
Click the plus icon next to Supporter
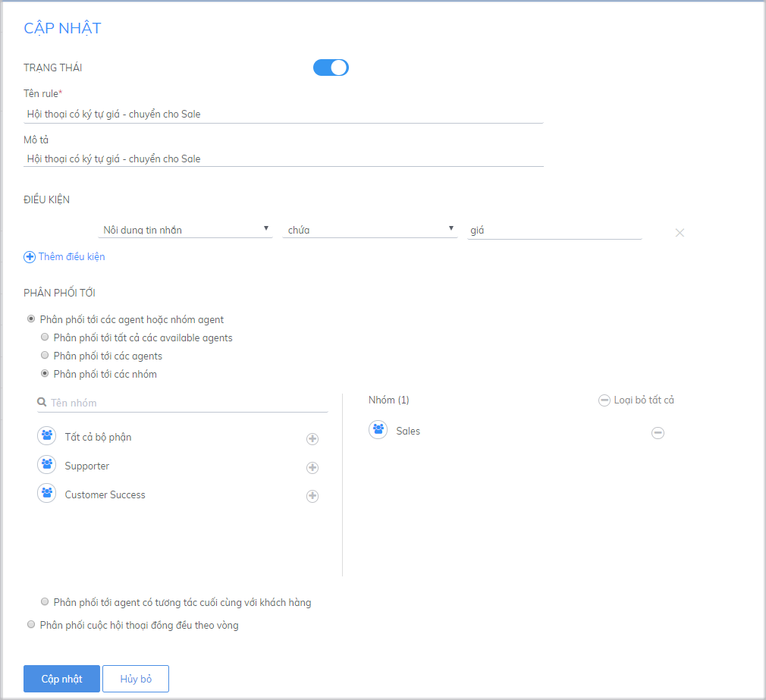[312, 468]
